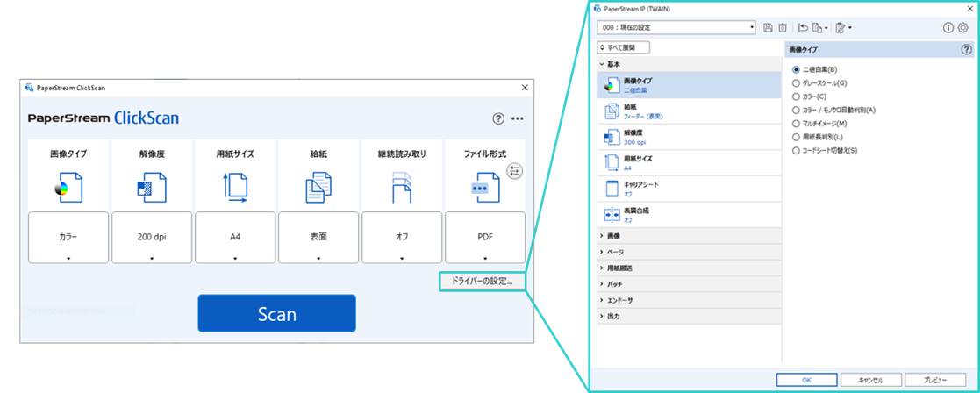This screenshot has height=393, width=980.
Task: Expand the ページ section
Action: tap(690, 252)
